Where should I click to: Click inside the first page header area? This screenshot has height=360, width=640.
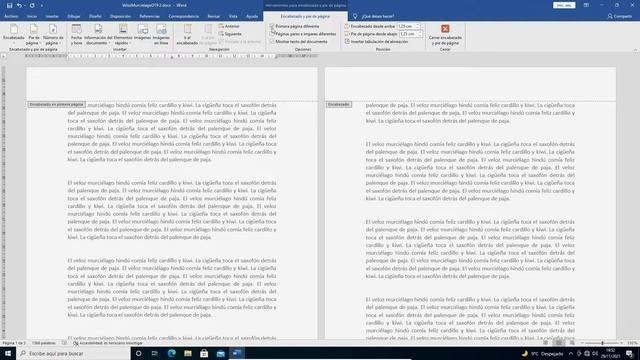click(x=172, y=84)
